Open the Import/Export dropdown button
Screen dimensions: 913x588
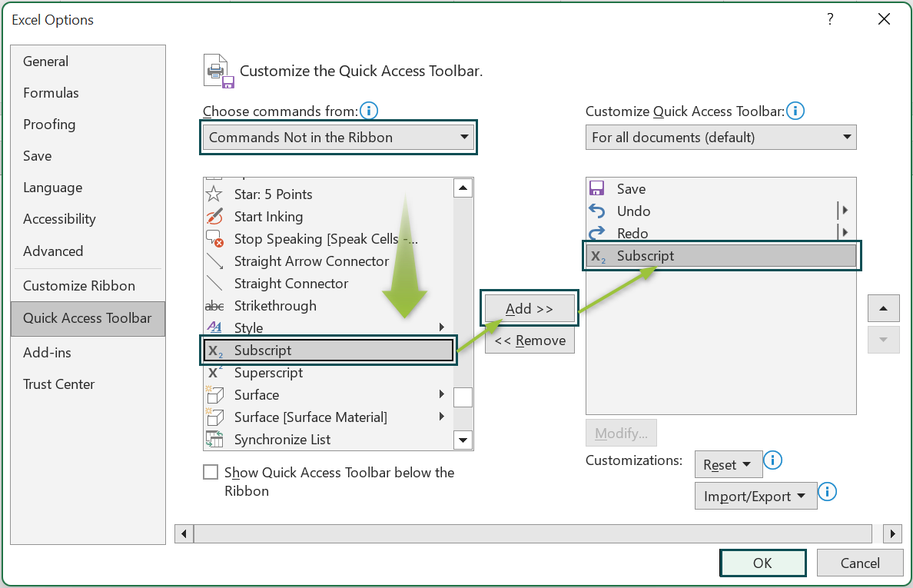(755, 496)
